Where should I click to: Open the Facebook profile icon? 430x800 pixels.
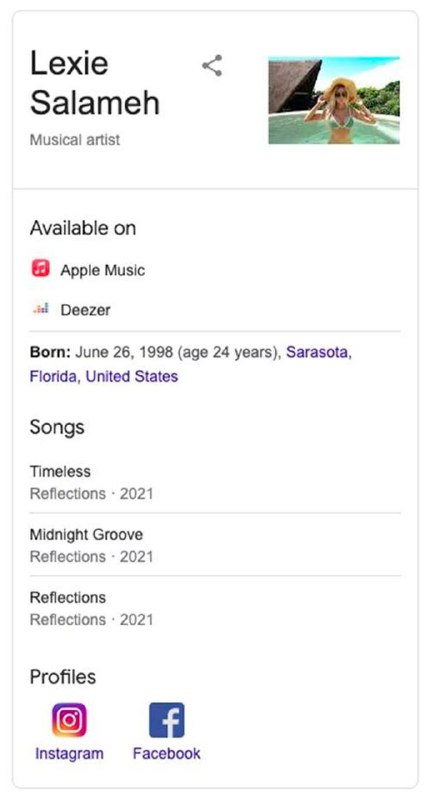point(166,720)
